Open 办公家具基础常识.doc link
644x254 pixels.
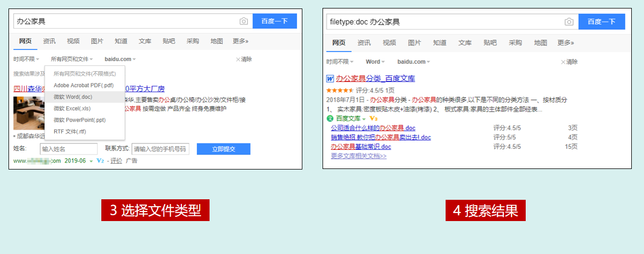coord(361,147)
